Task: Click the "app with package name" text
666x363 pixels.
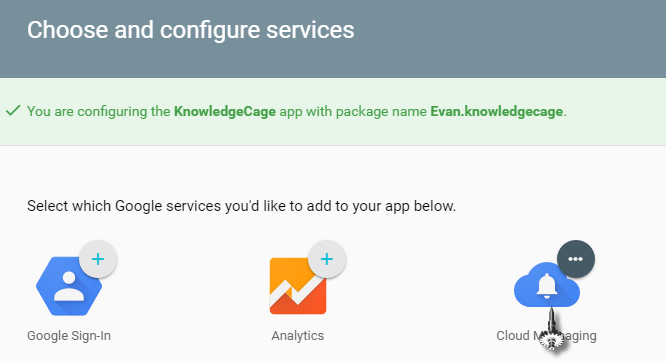Action: 353,111
